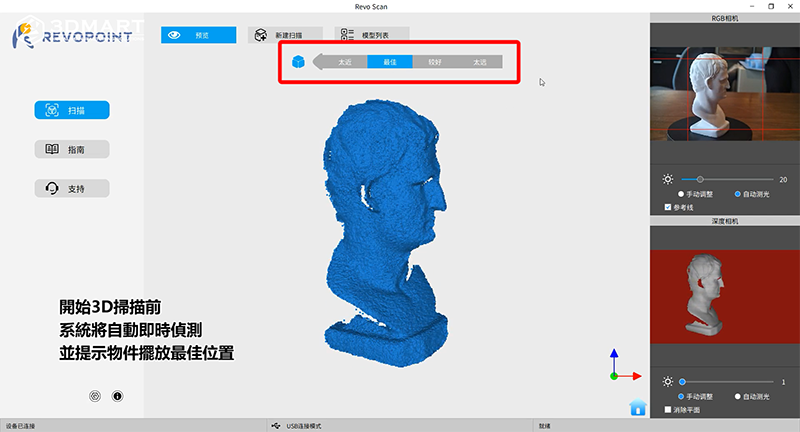Click the blue cube distance indicator icon

coord(298,62)
